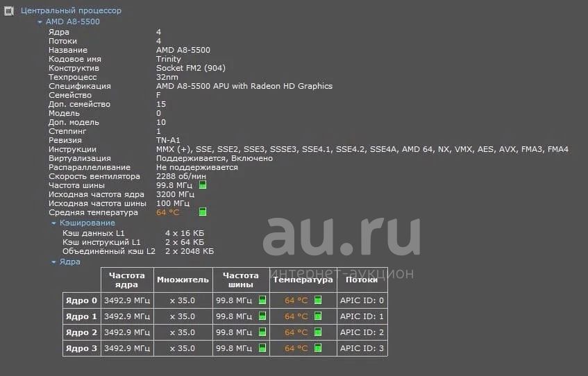Click the Виртуализация label

pos(80,157)
